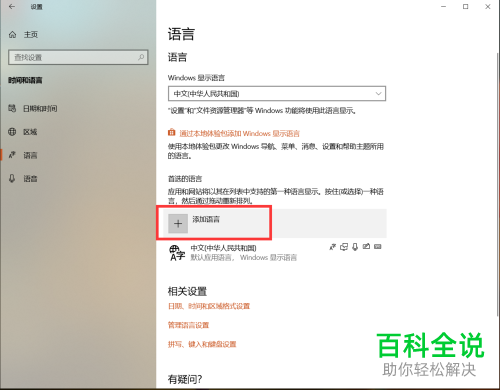Select the 语言 language icon in sidebar
500x390 pixels.
point(12,155)
